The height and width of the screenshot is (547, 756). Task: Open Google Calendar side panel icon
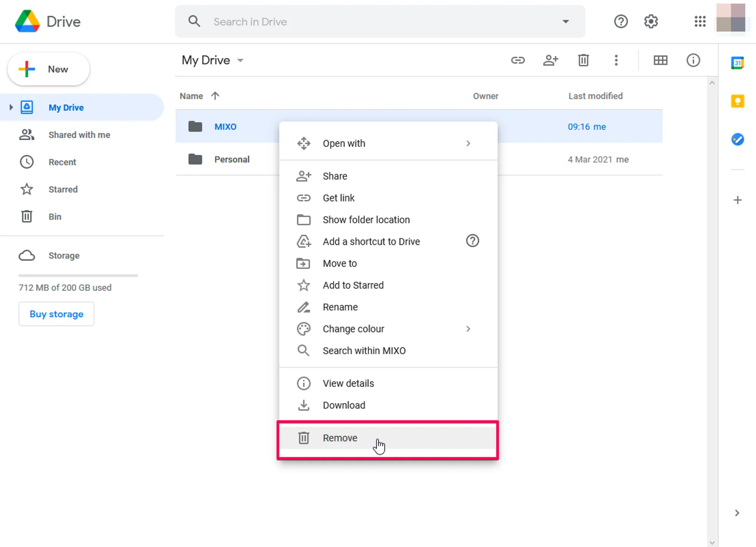[737, 63]
